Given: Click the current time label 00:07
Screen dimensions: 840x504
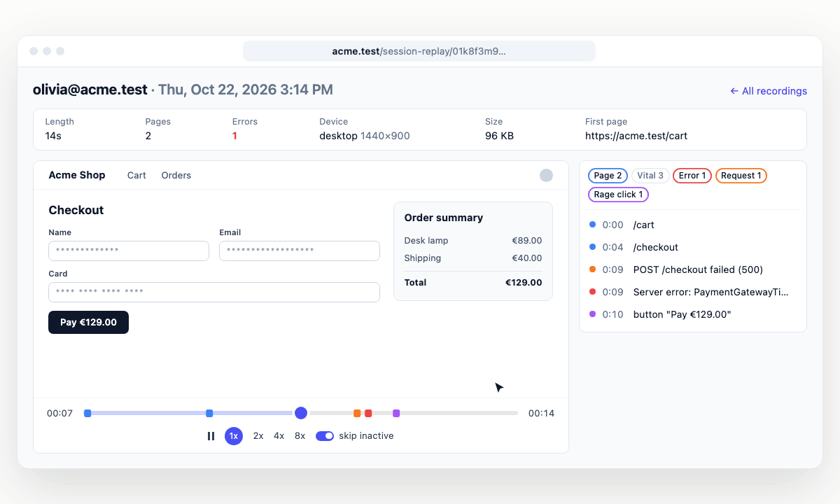Looking at the screenshot, I should click(x=59, y=413).
